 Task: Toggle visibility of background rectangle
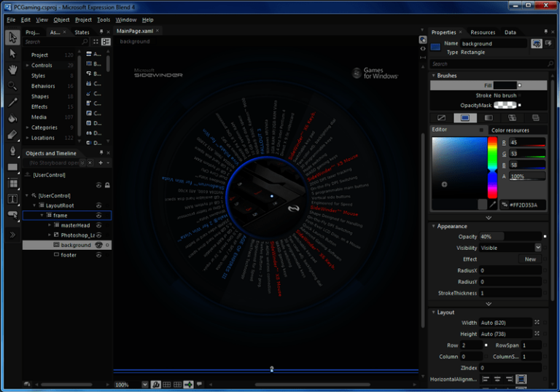point(99,246)
